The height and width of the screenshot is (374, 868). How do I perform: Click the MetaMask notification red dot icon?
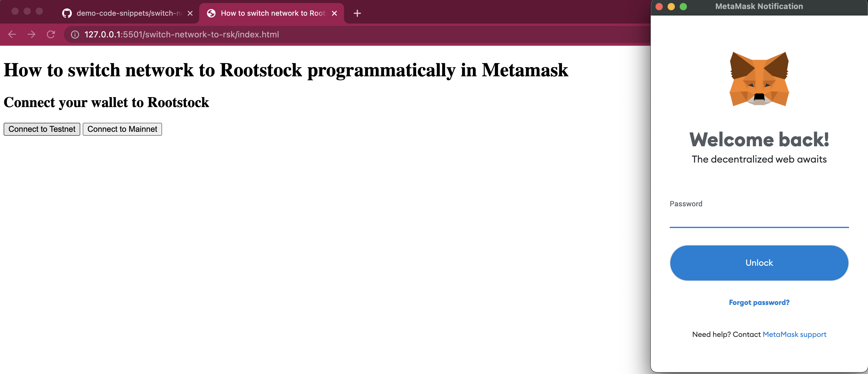[x=663, y=7]
